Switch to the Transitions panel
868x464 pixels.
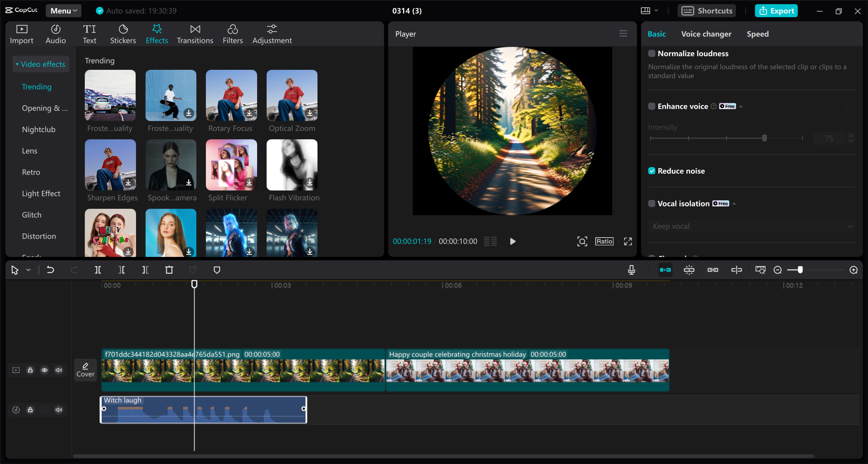195,33
